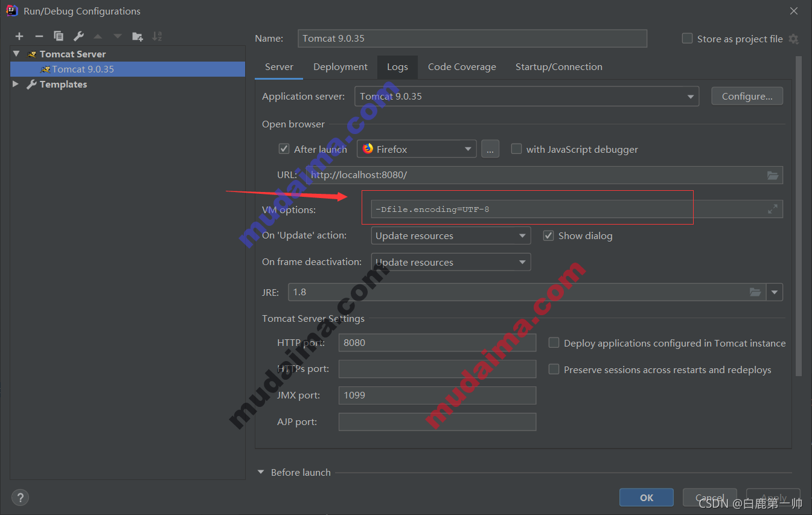Click the Name input field
This screenshot has width=812, height=515.
click(x=473, y=39)
